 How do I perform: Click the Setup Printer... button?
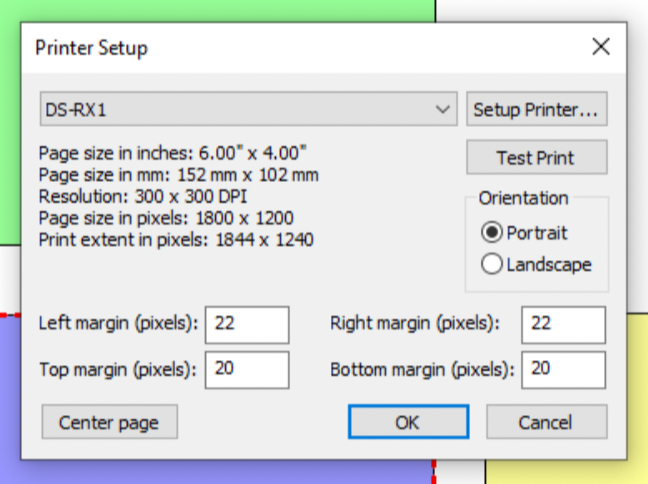(x=536, y=109)
